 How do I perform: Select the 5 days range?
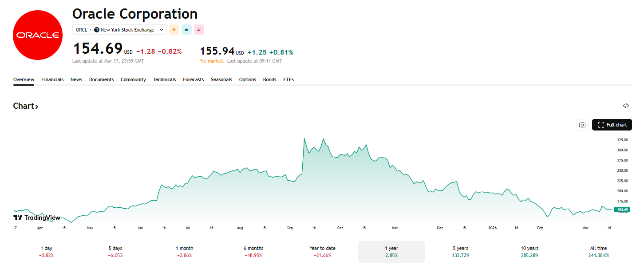click(116, 252)
